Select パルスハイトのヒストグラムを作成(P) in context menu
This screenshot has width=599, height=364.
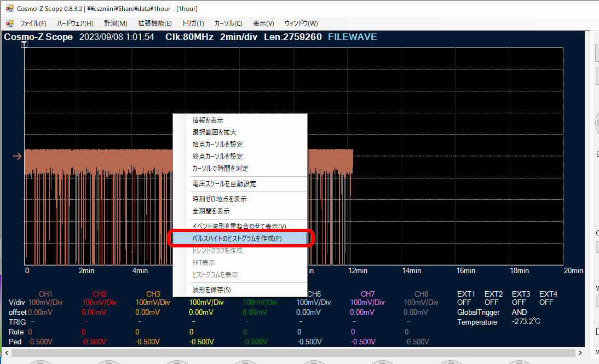click(237, 239)
